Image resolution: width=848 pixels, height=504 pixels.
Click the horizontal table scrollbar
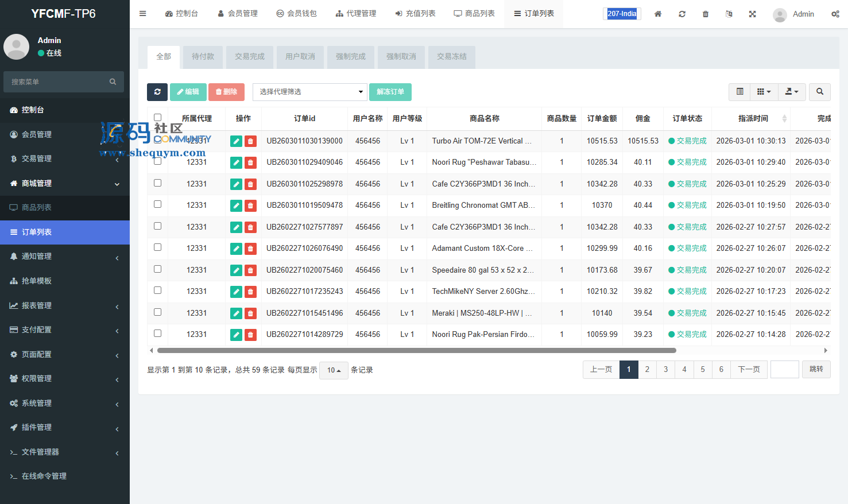point(416,350)
